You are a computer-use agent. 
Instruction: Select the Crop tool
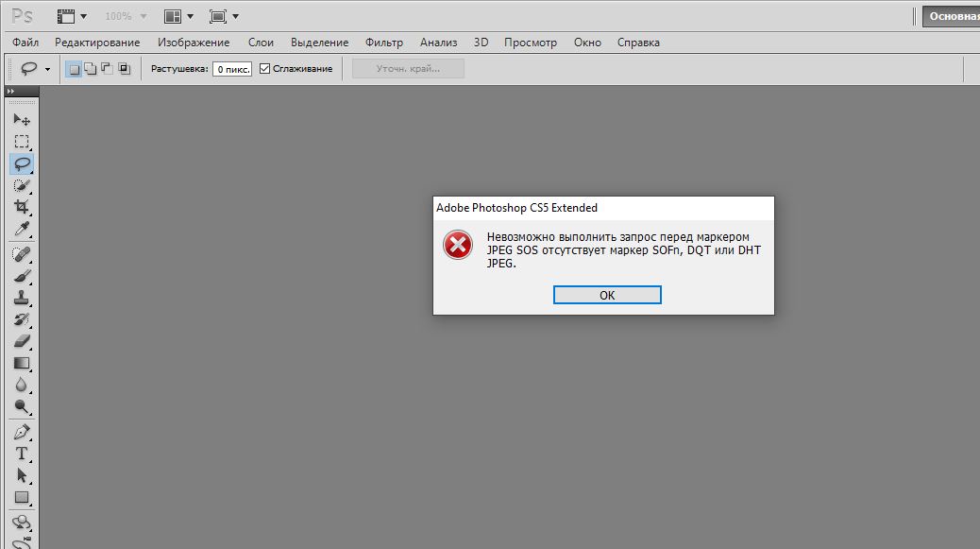[22, 207]
